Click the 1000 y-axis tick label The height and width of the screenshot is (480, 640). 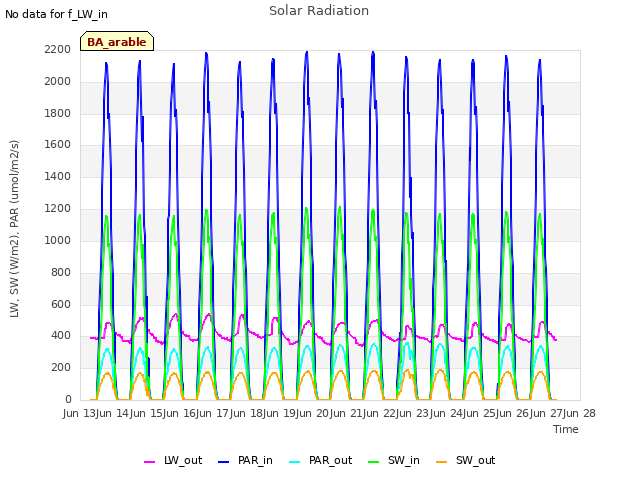coord(58,240)
